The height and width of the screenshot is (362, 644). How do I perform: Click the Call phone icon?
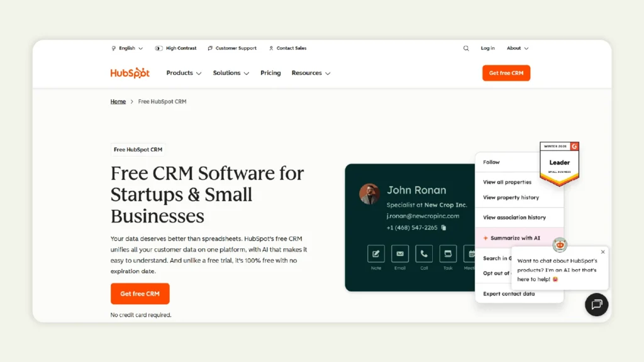point(423,255)
